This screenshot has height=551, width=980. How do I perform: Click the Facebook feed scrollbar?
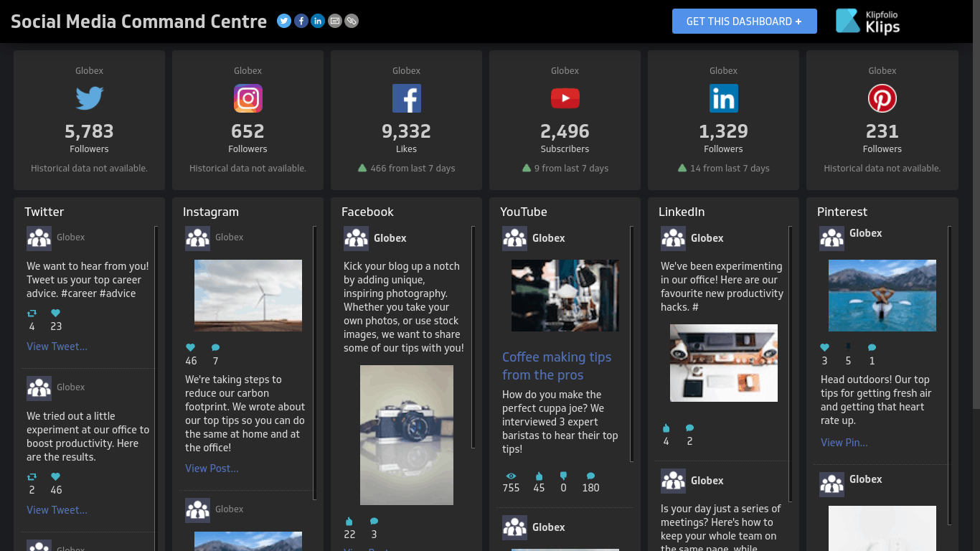click(473, 337)
